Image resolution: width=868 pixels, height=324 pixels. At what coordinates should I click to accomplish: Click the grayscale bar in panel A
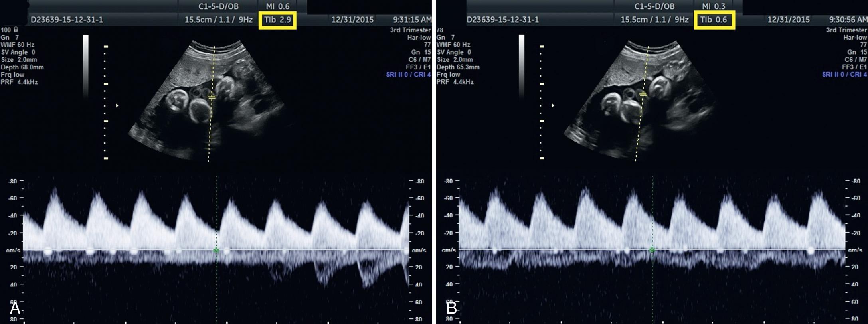point(86,66)
